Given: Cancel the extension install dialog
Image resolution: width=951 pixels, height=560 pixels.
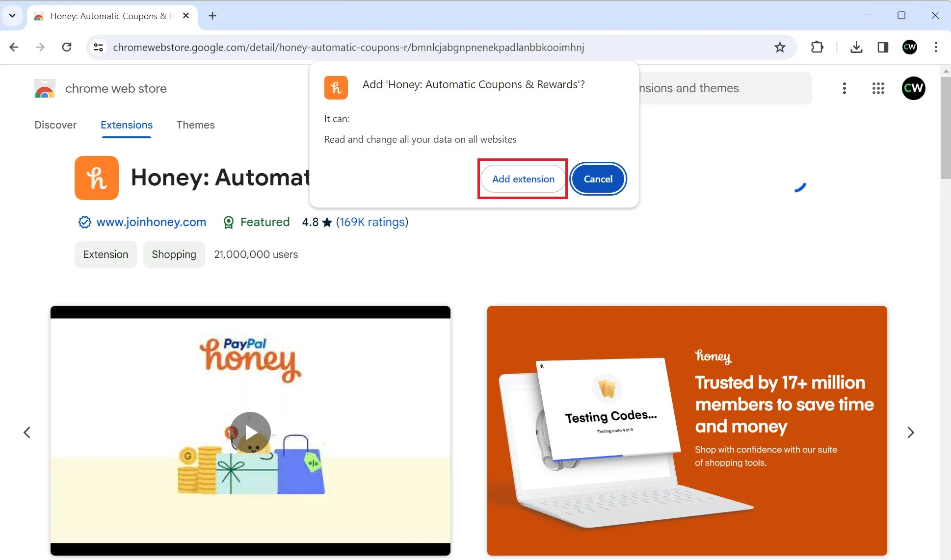Looking at the screenshot, I should 598,179.
